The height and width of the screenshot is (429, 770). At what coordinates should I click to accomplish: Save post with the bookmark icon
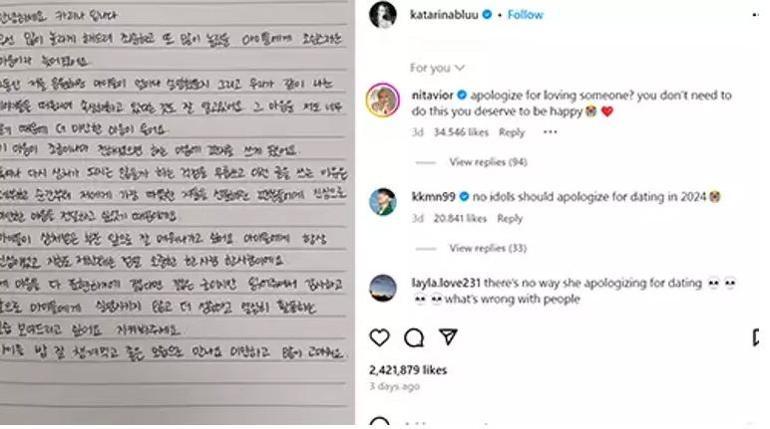[757, 338]
